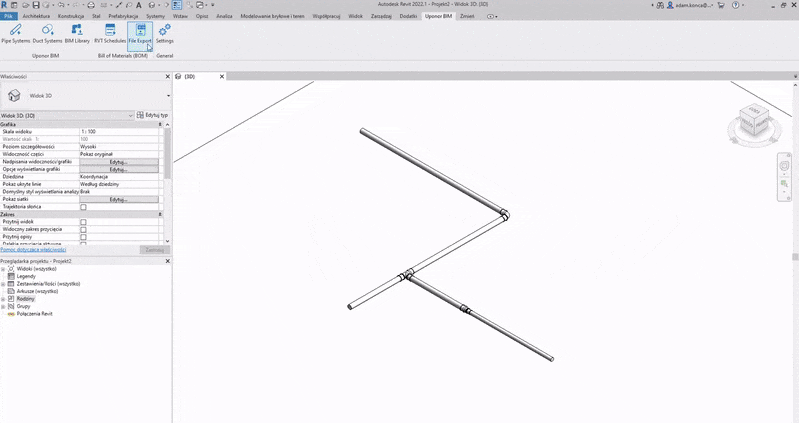Open the Duct Systems tool
The image size is (799, 423).
tap(47, 34)
